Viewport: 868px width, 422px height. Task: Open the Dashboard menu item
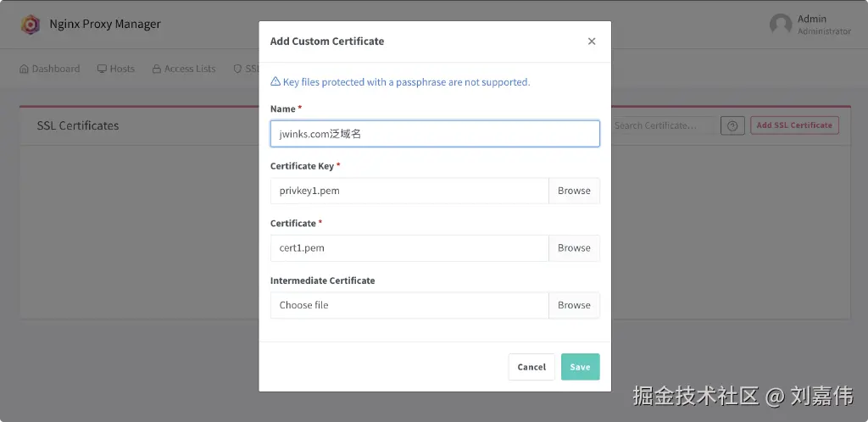pyautogui.click(x=55, y=69)
